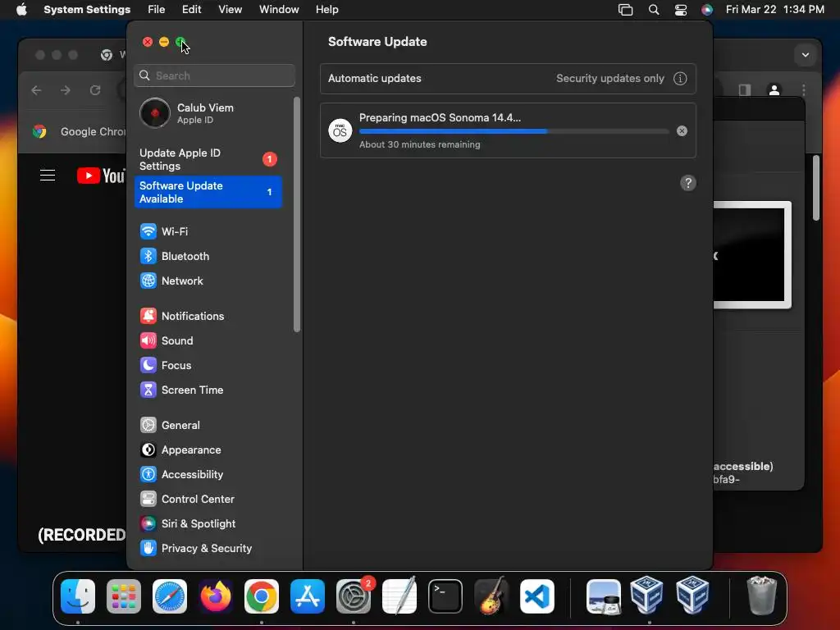Focus the Settings search field

pos(214,75)
